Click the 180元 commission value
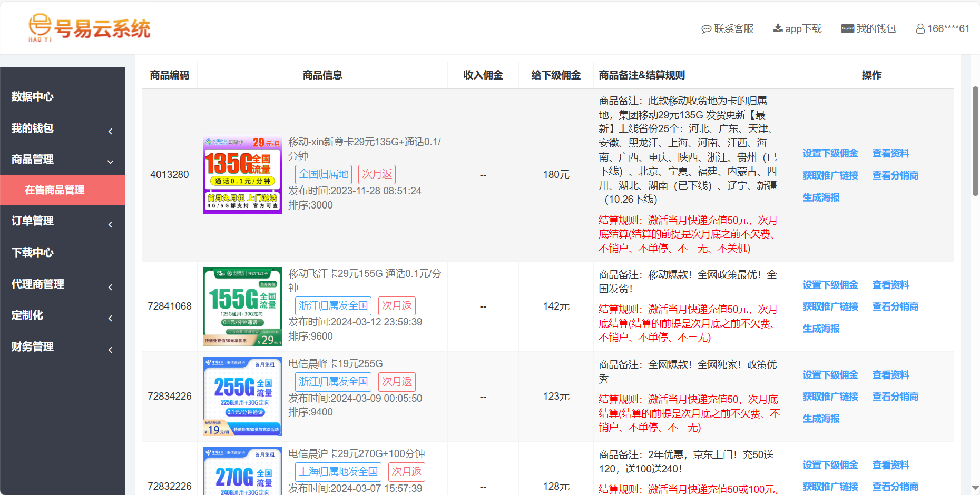The height and width of the screenshot is (495, 980). point(556,174)
